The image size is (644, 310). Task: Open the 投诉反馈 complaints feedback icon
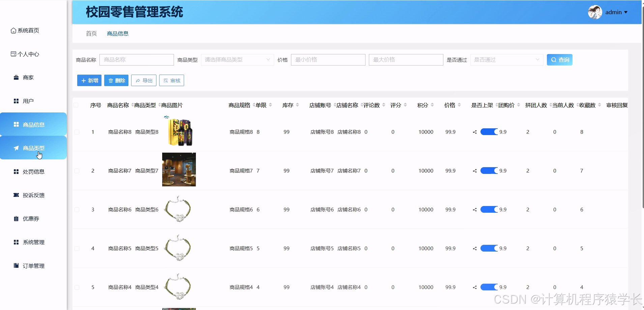click(16, 195)
